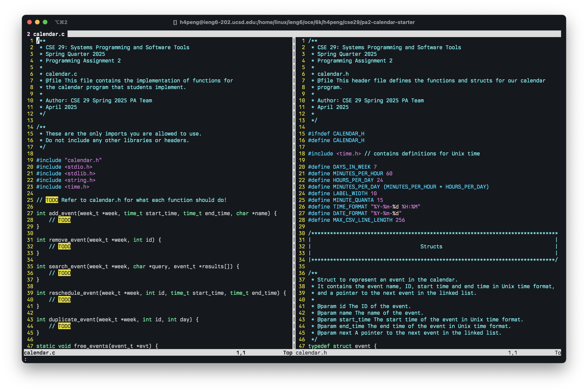Click the red close window button
588x392 pixels.
29,22
